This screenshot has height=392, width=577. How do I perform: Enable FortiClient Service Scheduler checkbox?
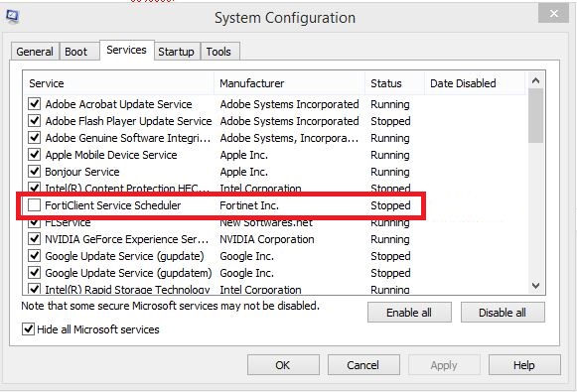pyautogui.click(x=34, y=205)
